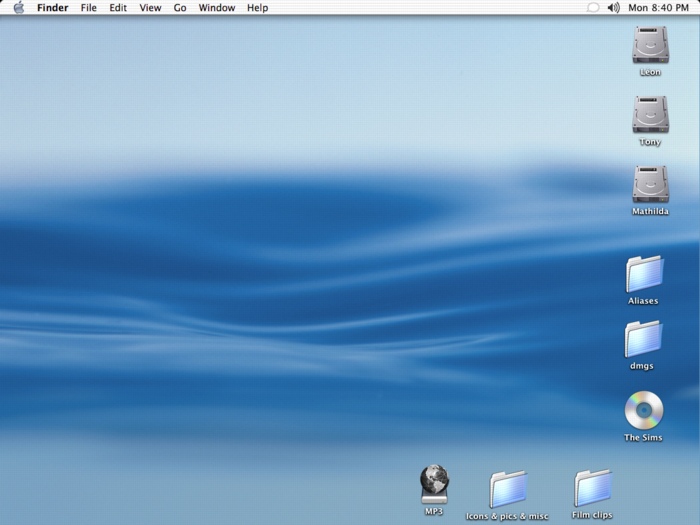Click the Mathilda drive icon
This screenshot has height=525, width=700.
(650, 185)
